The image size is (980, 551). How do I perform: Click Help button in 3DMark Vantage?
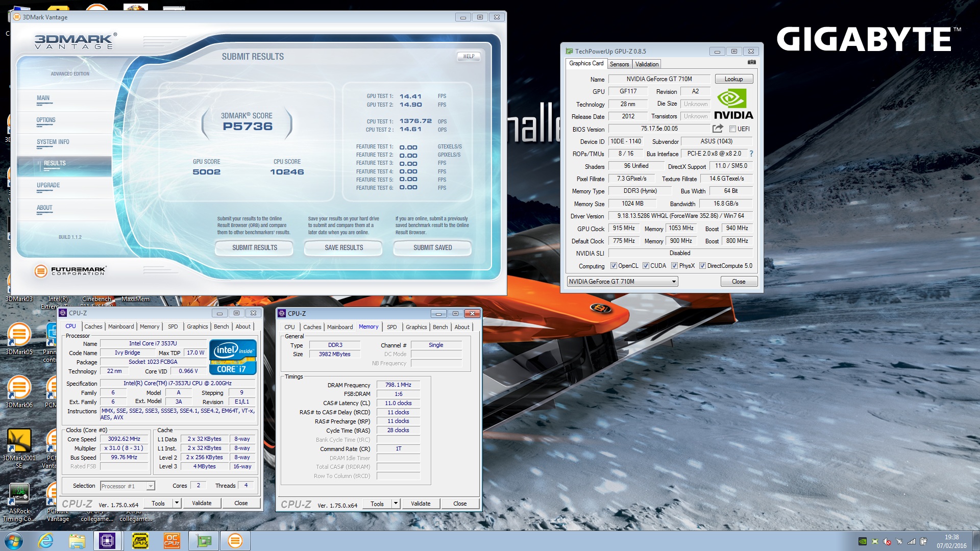tap(469, 57)
